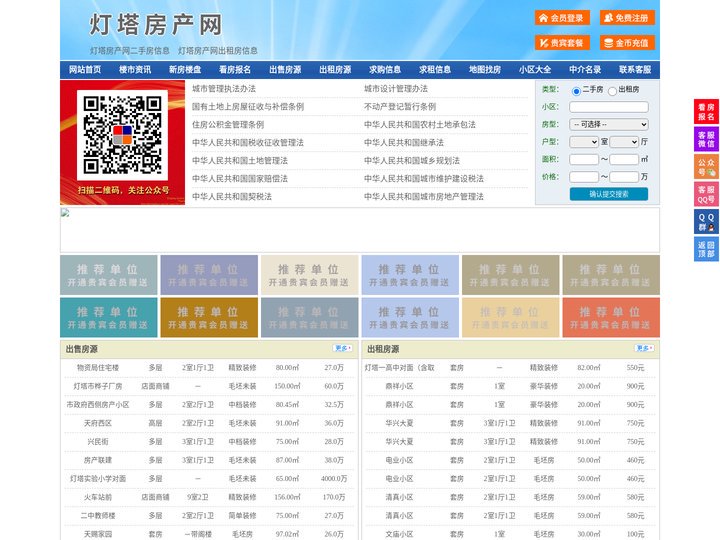
Task: Click 确认提交搜索 search button
Action: [609, 194]
